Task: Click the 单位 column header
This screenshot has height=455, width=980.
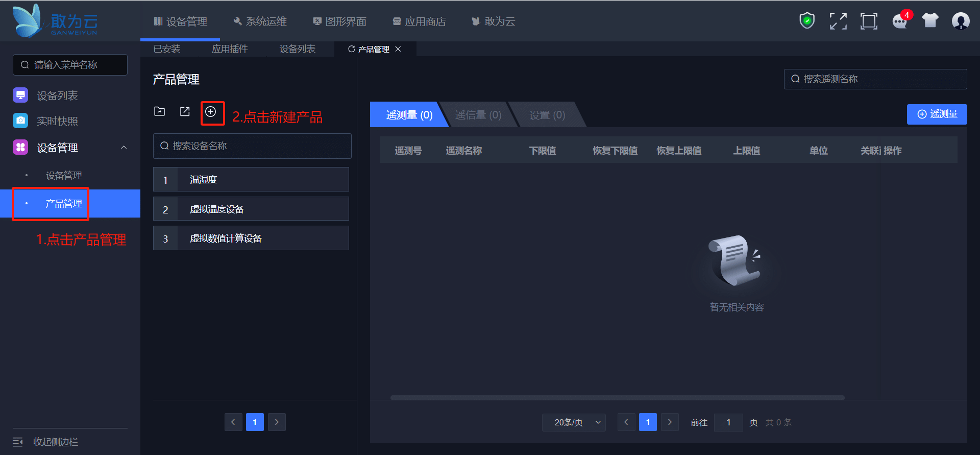Action: point(819,151)
